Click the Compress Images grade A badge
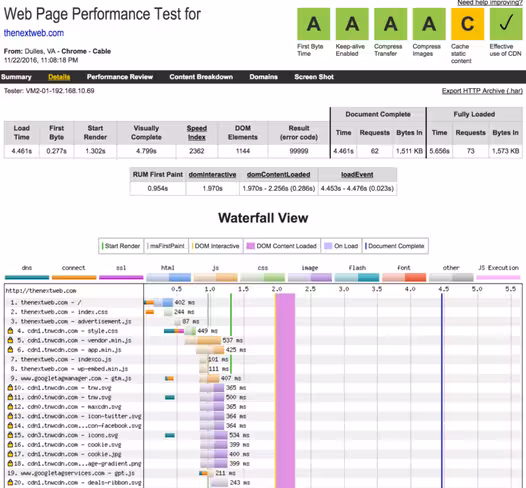The height and width of the screenshot is (488, 526). coord(429,24)
